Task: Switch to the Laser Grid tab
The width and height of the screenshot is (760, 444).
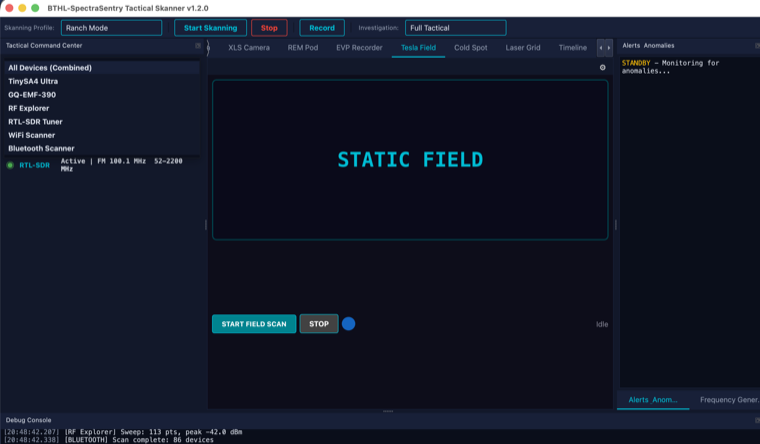Action: [522, 48]
